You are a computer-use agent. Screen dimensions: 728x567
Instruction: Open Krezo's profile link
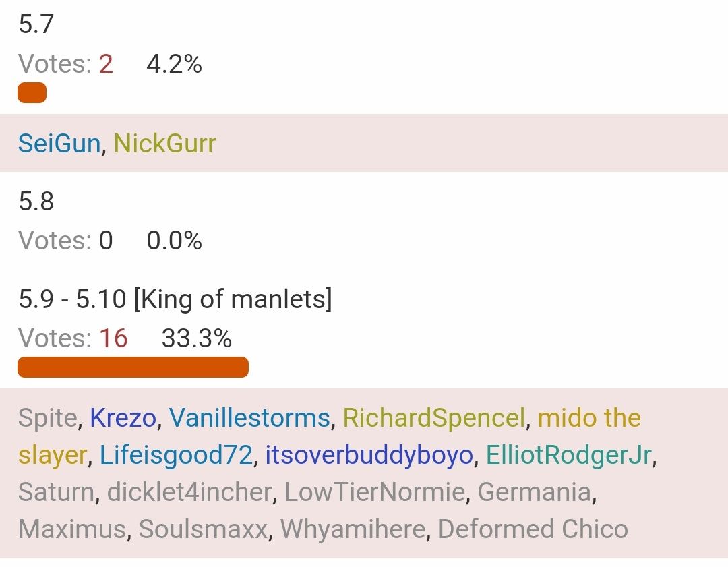pos(123,417)
